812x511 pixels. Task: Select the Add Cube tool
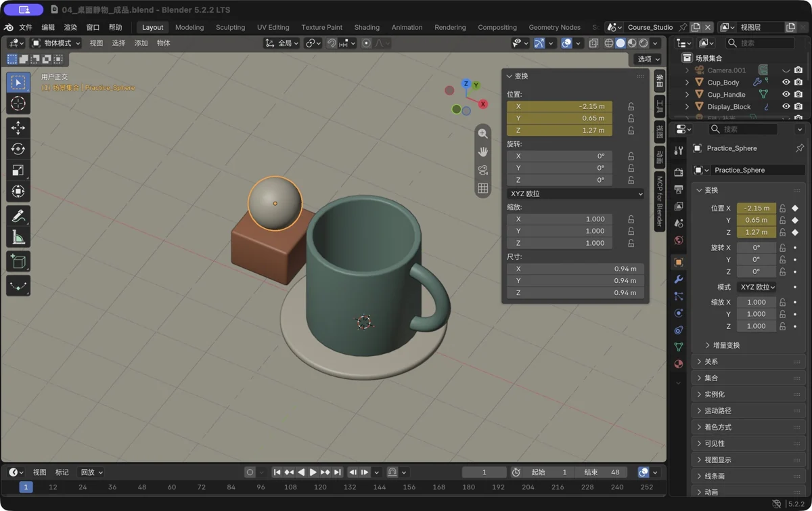(18, 262)
